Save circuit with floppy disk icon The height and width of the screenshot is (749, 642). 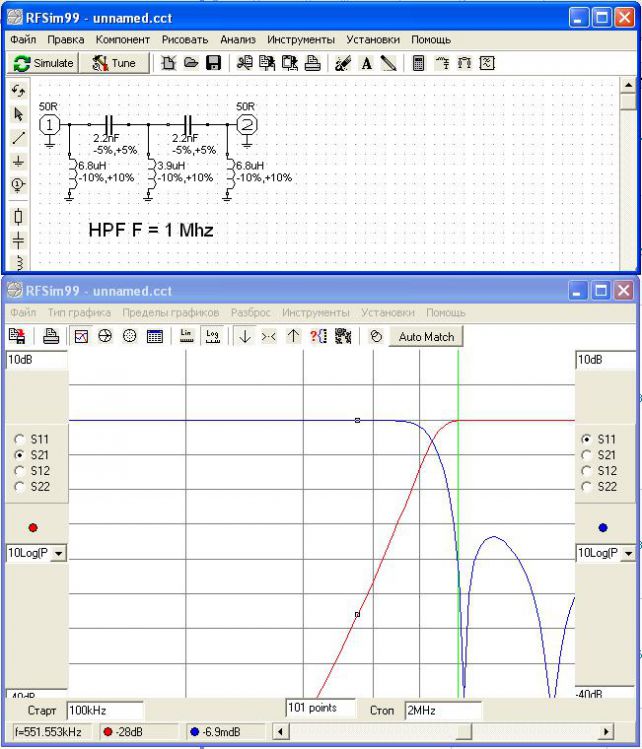click(x=214, y=63)
